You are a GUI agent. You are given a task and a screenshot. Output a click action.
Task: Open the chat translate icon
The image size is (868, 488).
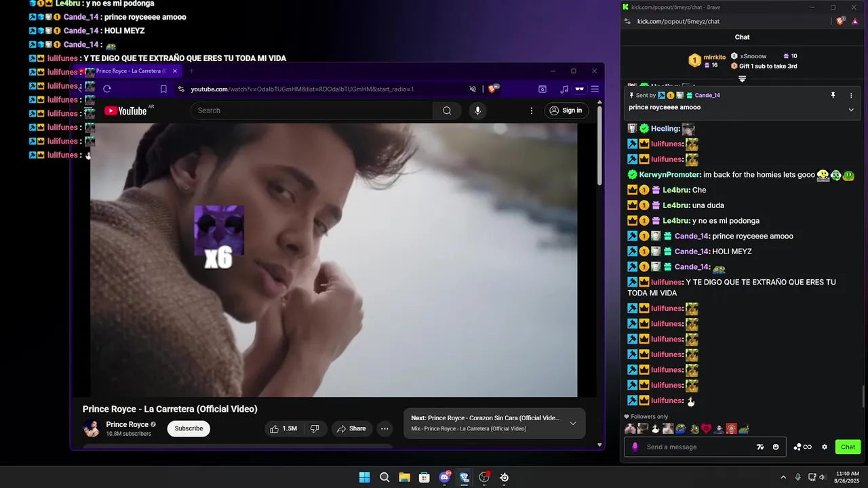761,447
